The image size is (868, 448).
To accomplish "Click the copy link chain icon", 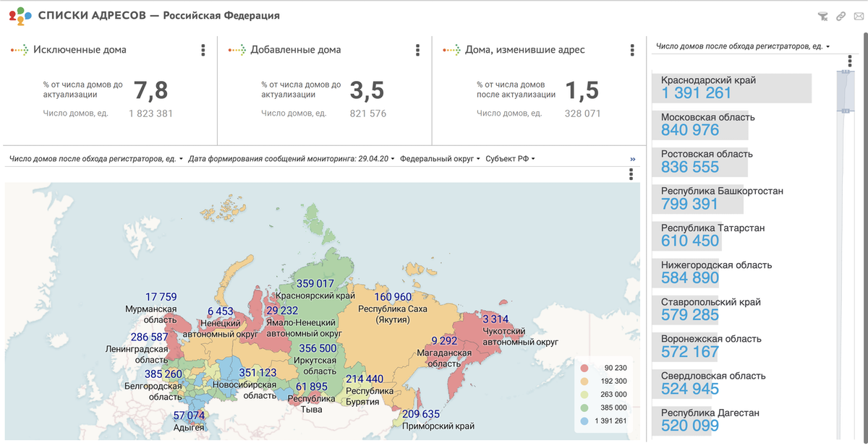I will [x=841, y=16].
